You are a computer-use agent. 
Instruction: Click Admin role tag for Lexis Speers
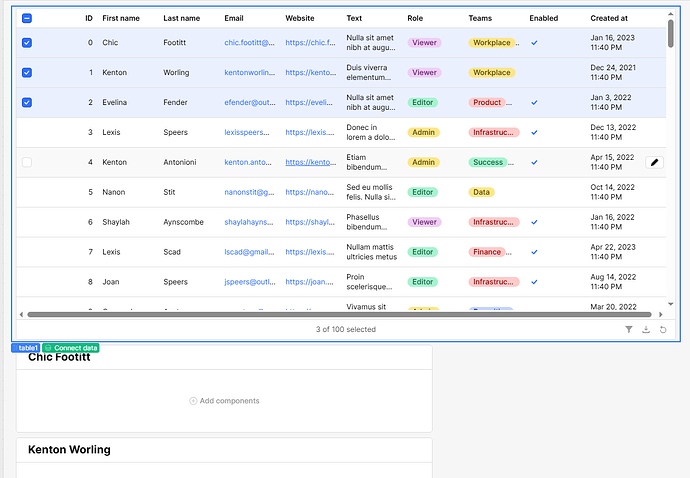[x=423, y=132]
